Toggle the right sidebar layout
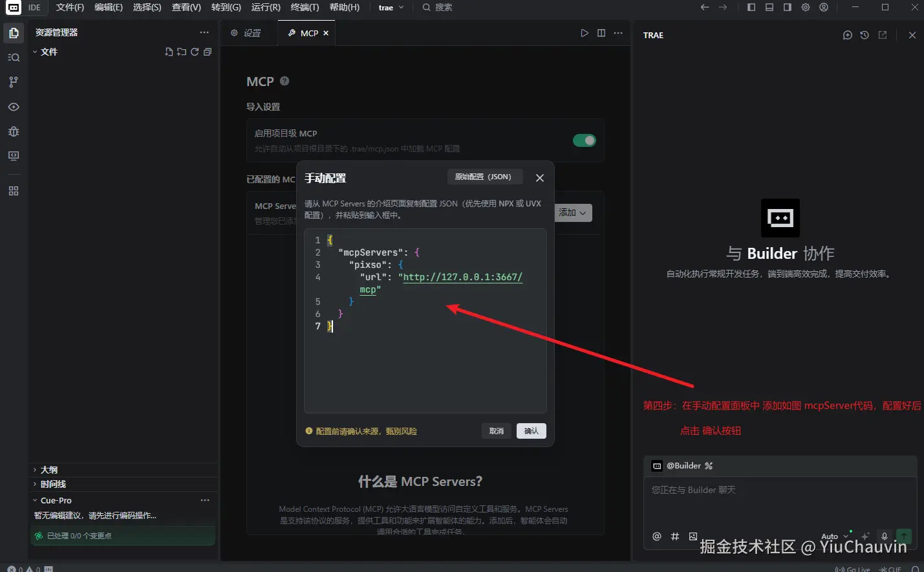Image resolution: width=924 pixels, height=572 pixels. coord(788,7)
